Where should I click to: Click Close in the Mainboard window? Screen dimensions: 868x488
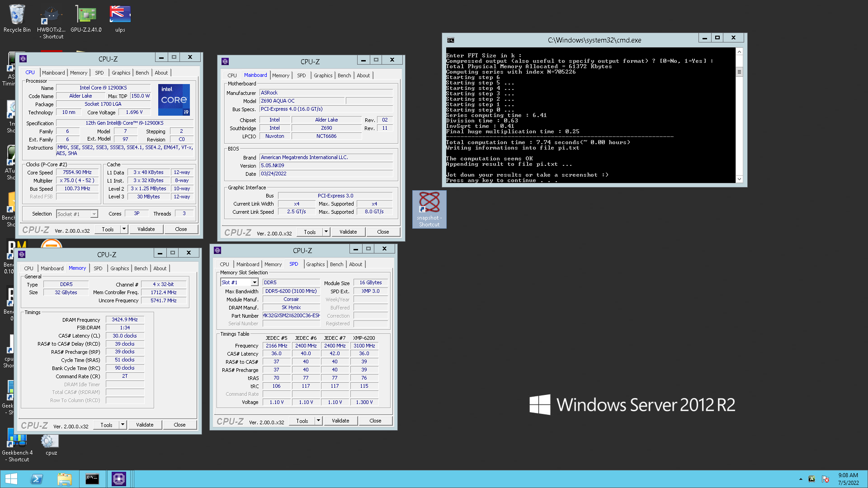(383, 232)
